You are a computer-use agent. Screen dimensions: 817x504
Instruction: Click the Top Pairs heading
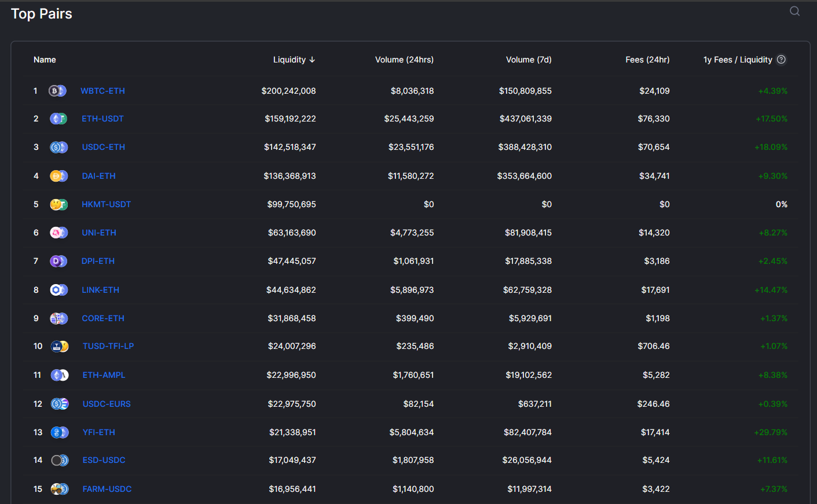click(42, 14)
